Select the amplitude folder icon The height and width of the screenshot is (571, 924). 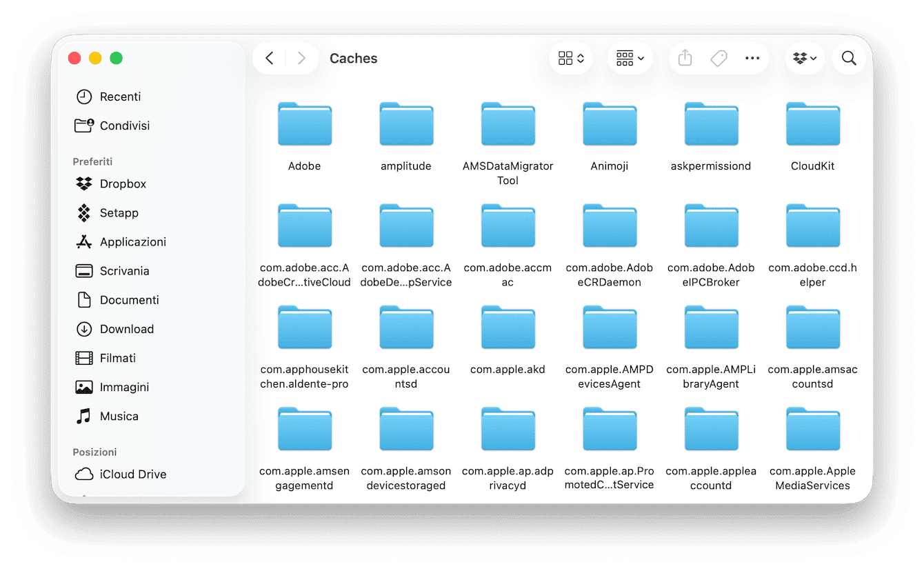(406, 124)
